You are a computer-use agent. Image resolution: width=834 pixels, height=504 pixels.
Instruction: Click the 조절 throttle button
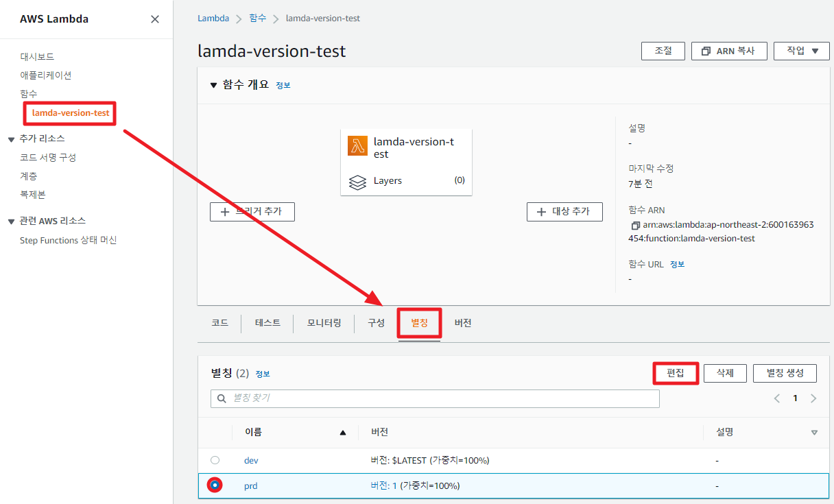click(x=663, y=51)
